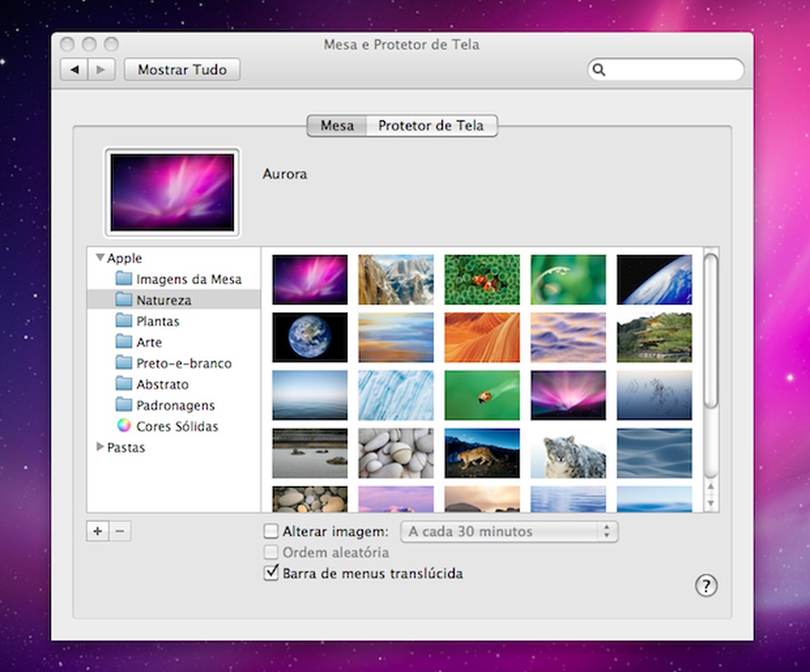Expand the Pastas tree group
Viewport: 810px width, 672px height.
100,447
